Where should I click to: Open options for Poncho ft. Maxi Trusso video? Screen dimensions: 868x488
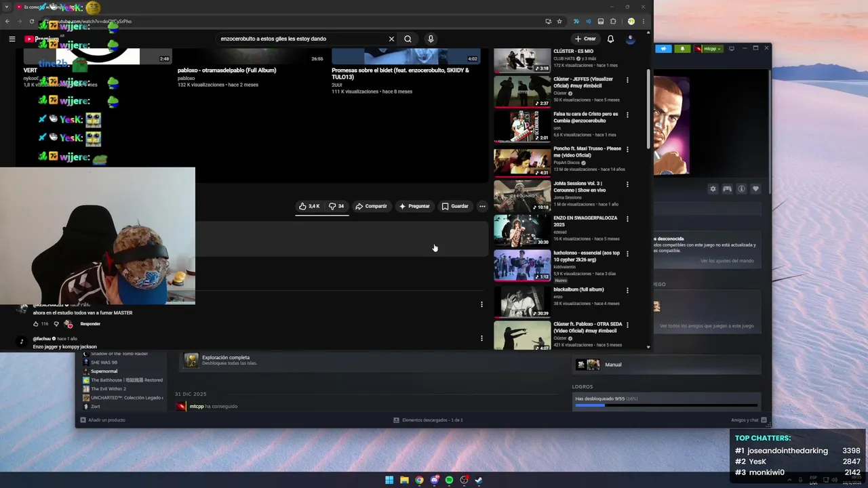click(627, 150)
